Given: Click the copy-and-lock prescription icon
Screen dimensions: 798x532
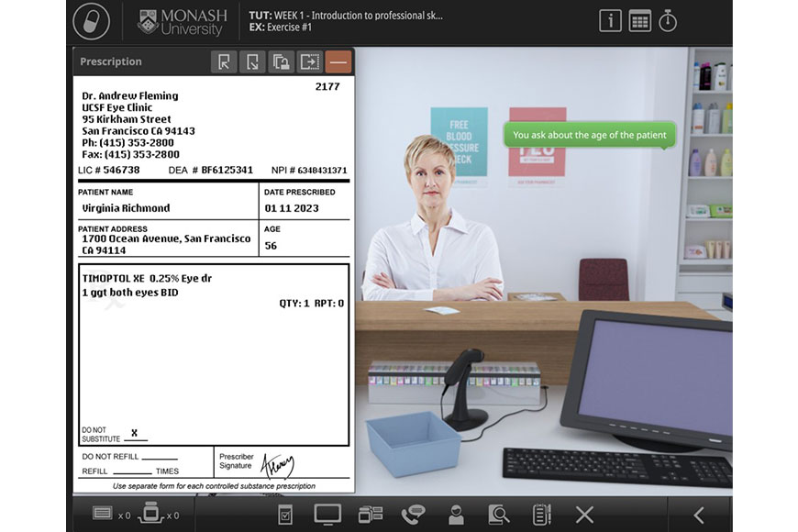Looking at the screenshot, I should [x=281, y=61].
